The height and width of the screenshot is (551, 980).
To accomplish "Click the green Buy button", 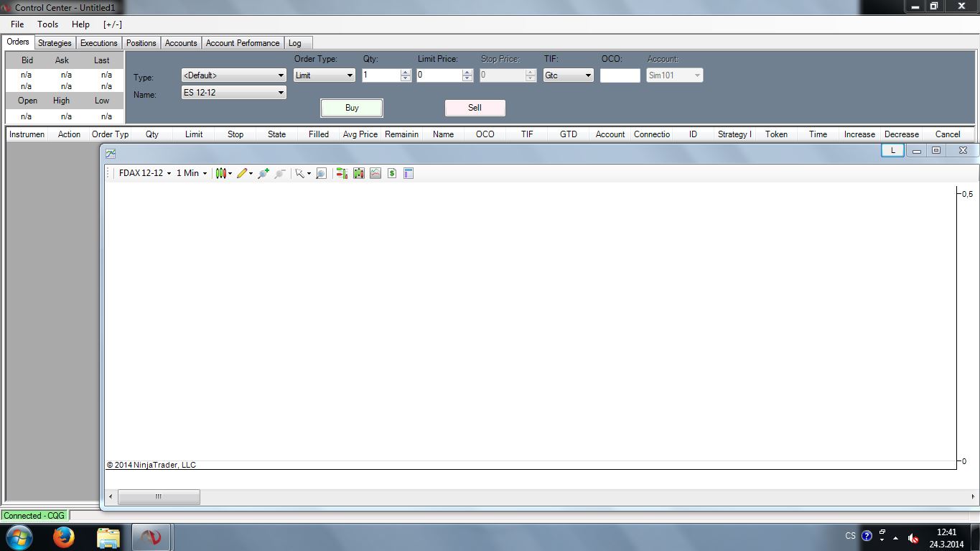I will click(x=352, y=108).
